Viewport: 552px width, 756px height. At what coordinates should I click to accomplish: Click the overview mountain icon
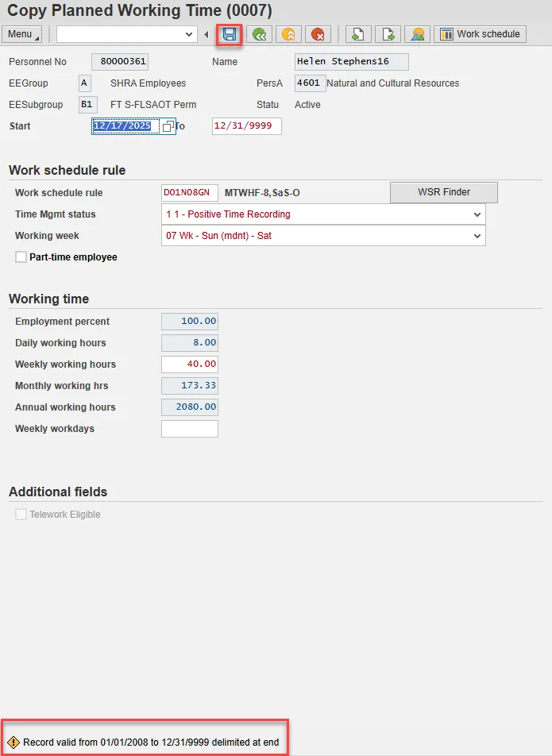(418, 34)
